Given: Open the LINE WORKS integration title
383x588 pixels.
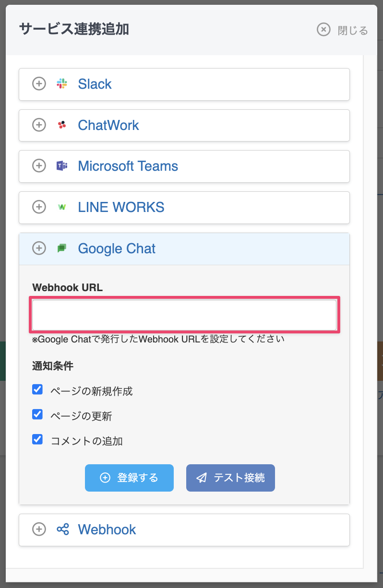Looking at the screenshot, I should pos(121,207).
